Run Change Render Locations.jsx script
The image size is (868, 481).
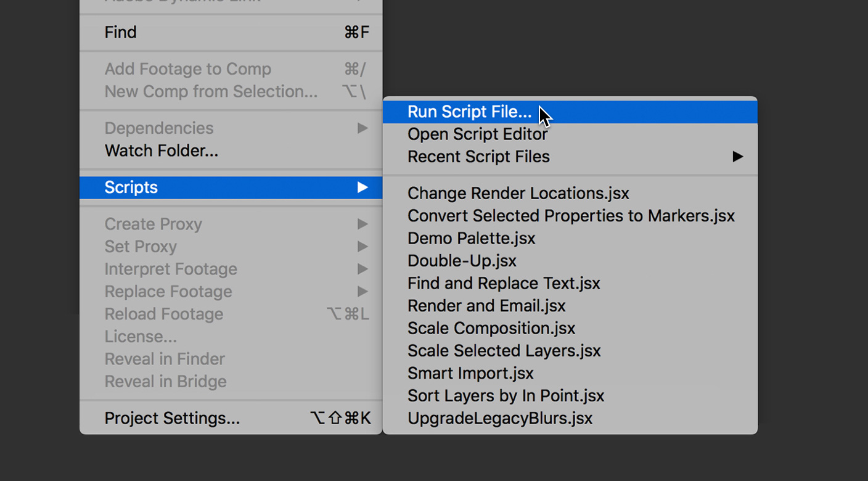click(518, 193)
